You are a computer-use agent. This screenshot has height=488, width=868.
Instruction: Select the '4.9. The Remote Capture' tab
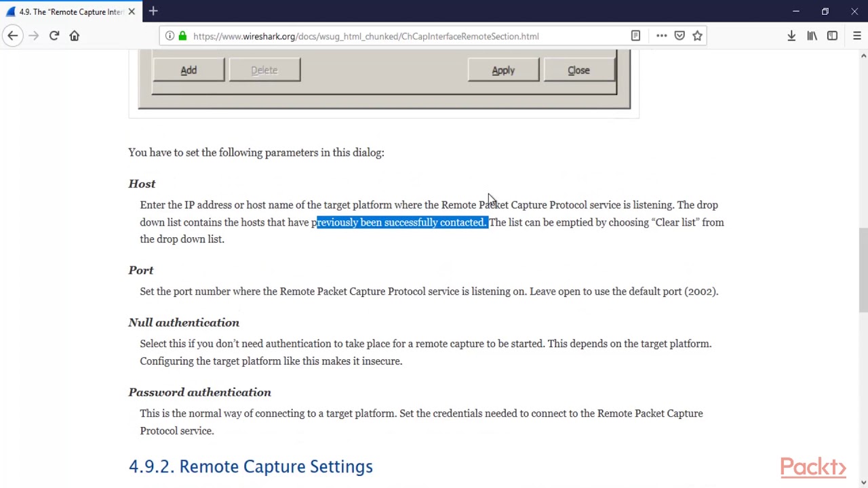(x=71, y=12)
